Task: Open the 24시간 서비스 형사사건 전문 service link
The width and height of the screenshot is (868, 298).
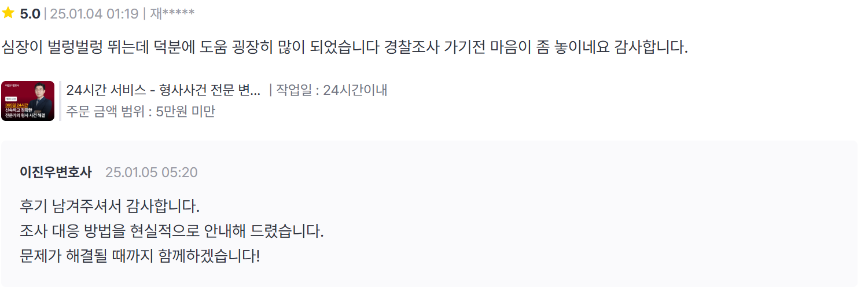Action: 163,90
